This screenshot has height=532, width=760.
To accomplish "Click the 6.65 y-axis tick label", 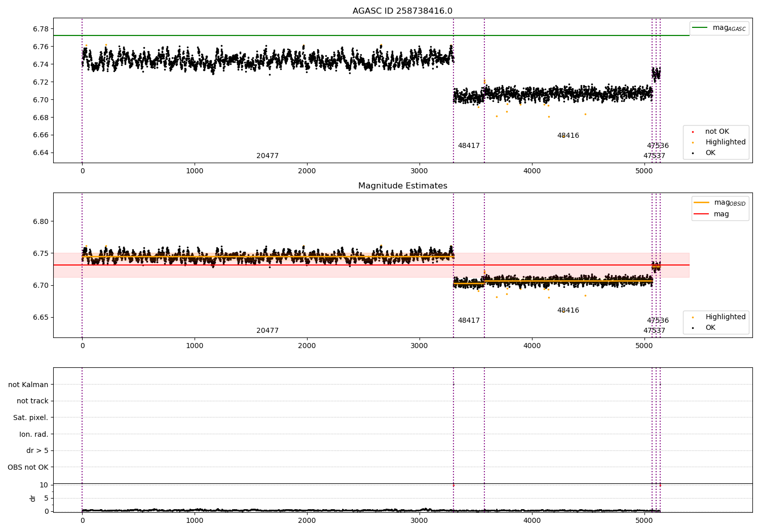I will pos(41,318).
